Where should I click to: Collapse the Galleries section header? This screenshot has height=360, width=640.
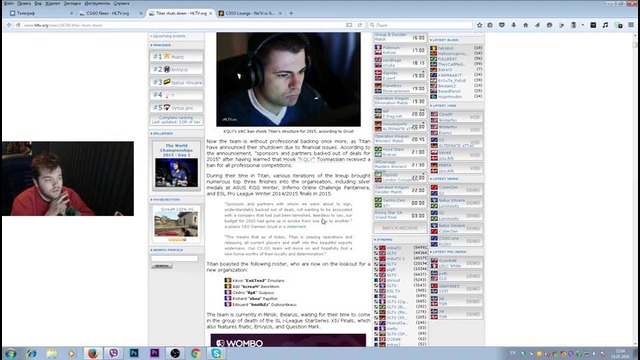pos(162,133)
